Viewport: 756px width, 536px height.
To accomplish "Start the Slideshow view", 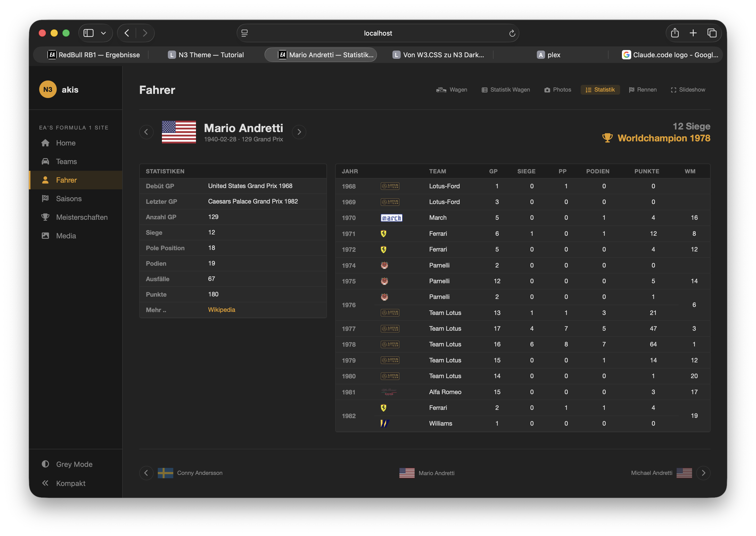I will 688,90.
